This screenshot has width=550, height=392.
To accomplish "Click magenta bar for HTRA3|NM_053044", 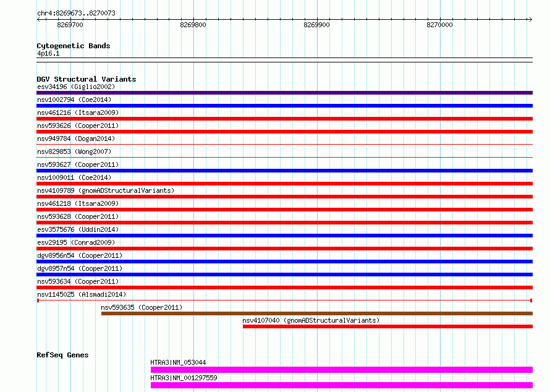I will [342, 370].
